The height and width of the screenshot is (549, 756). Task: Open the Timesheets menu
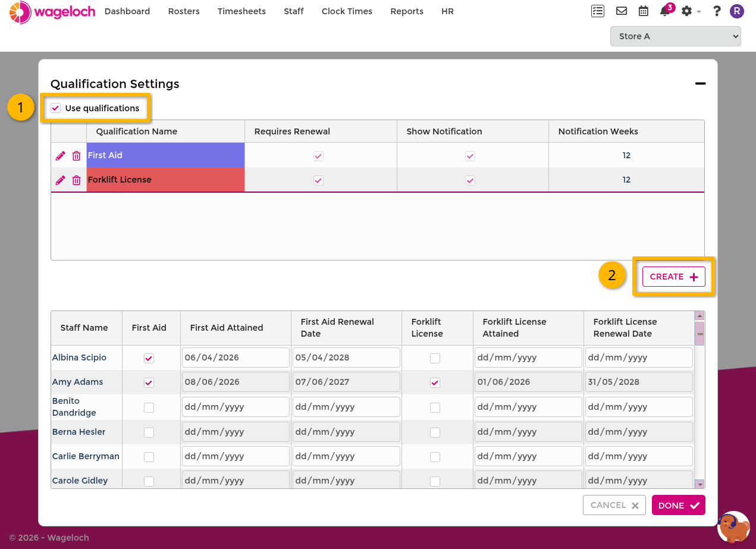tap(241, 11)
